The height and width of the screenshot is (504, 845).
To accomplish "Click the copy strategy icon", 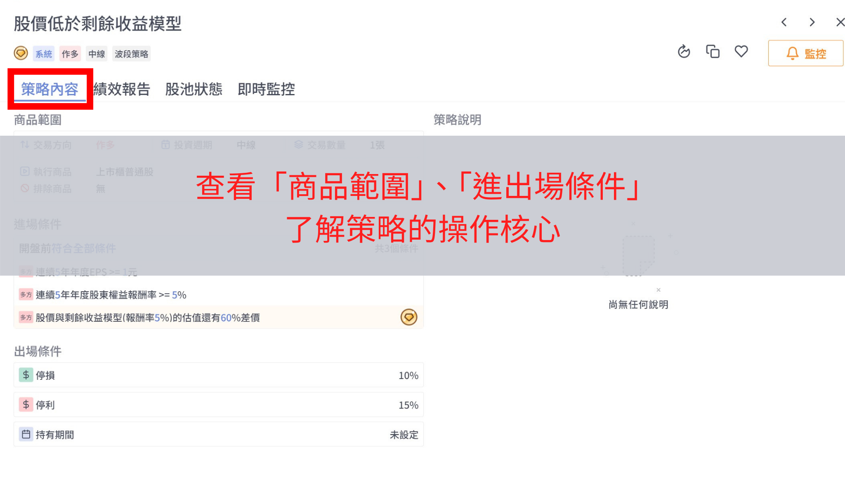I will click(713, 52).
